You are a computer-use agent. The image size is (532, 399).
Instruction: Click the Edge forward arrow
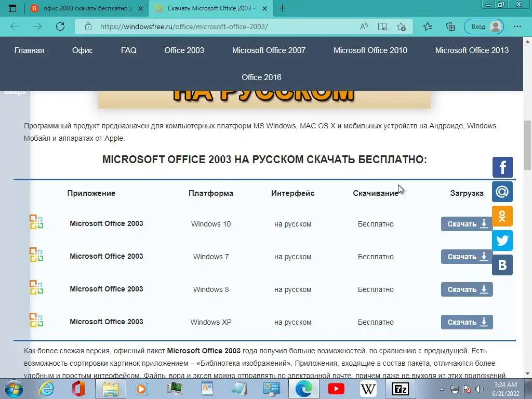[37, 26]
